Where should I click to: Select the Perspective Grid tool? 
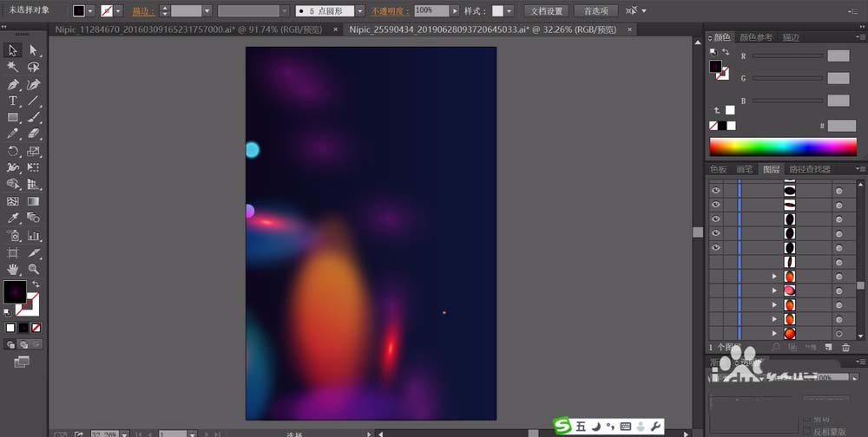(33, 184)
